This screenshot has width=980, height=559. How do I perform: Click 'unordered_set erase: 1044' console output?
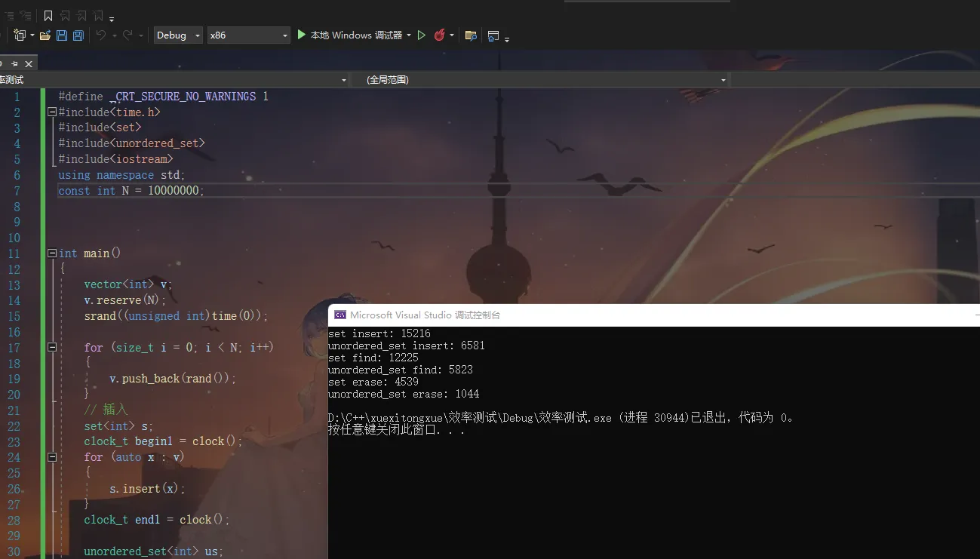(x=404, y=394)
